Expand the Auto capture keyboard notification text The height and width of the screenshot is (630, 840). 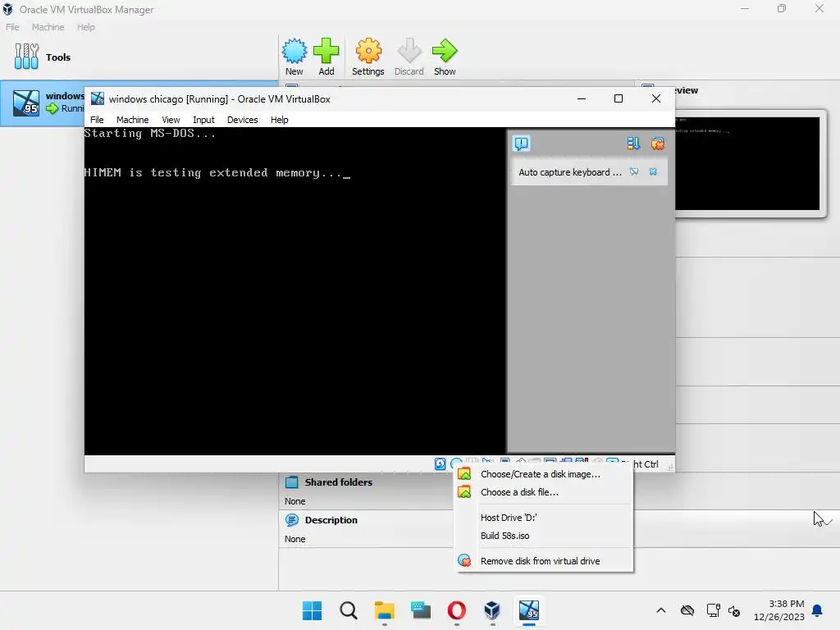click(570, 172)
